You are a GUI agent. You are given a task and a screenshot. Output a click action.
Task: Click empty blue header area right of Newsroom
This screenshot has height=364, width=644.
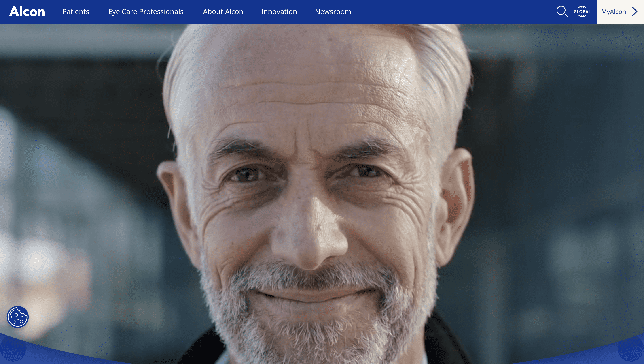pos(450,11)
